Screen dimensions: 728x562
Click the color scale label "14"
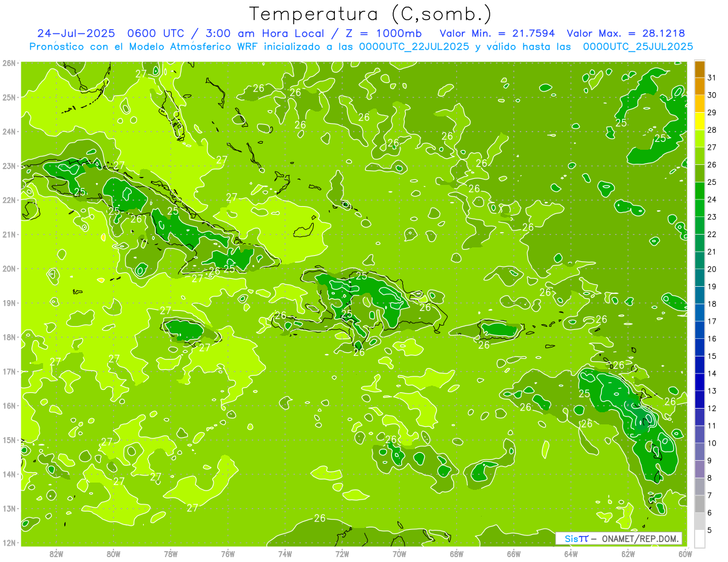coord(712,373)
